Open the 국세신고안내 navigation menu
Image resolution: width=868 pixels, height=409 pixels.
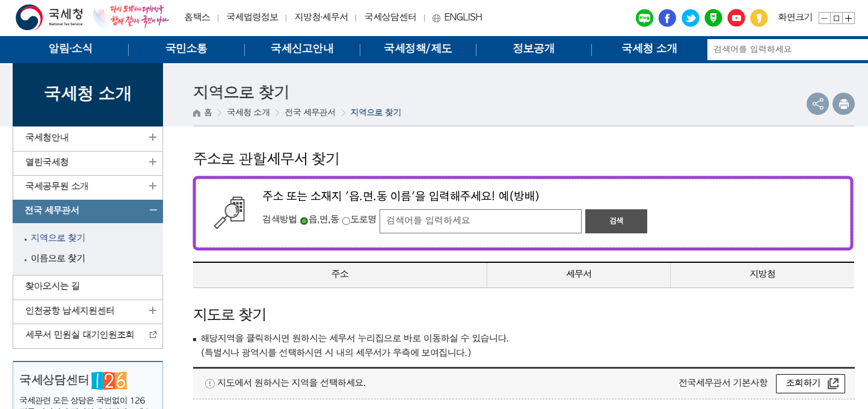(x=301, y=49)
